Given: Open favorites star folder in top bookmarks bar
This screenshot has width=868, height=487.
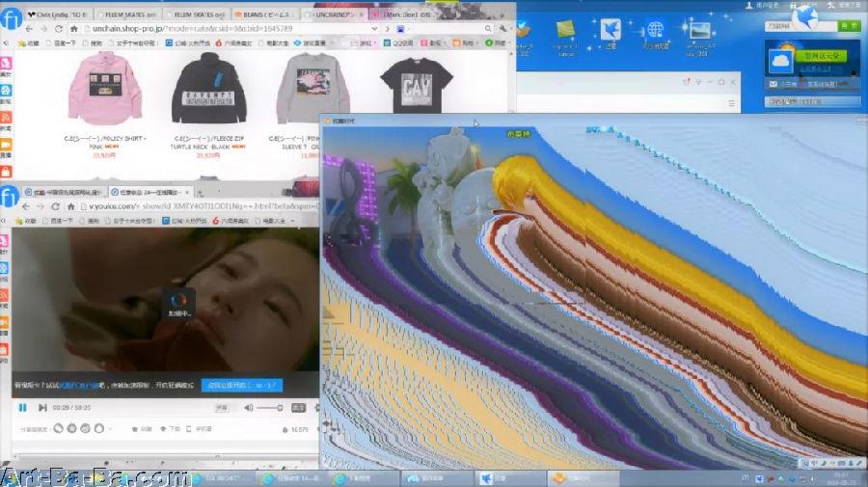Looking at the screenshot, I should [x=27, y=42].
